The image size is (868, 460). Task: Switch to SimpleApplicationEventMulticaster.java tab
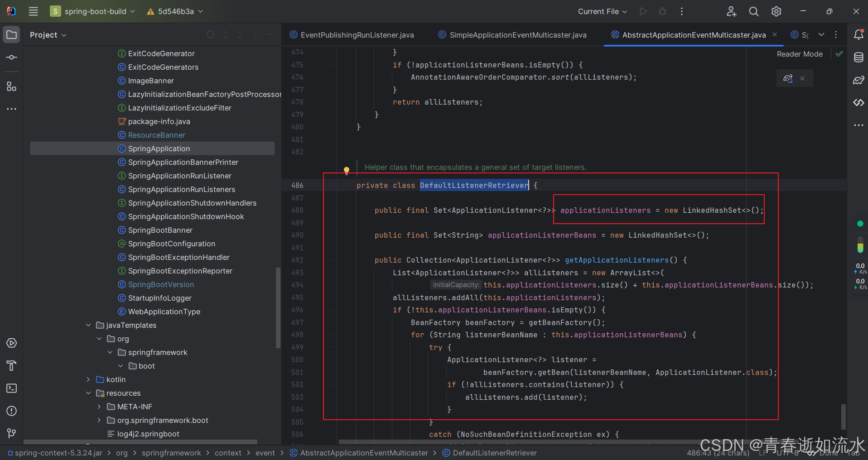(x=512, y=35)
